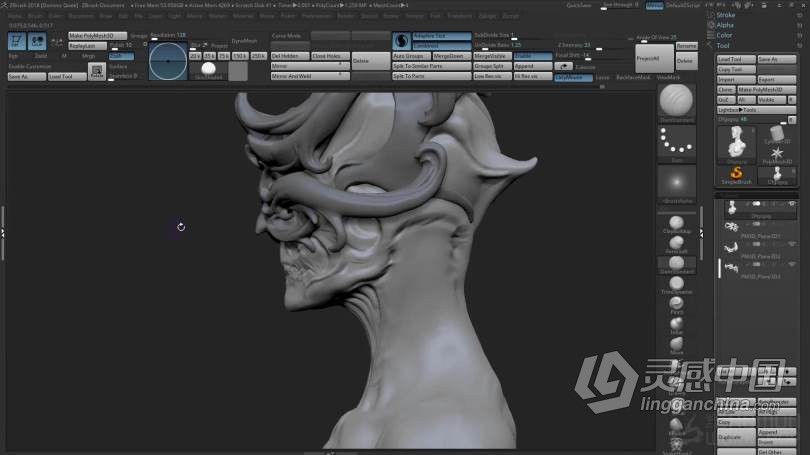Open the Zplugin menu

click(x=487, y=16)
